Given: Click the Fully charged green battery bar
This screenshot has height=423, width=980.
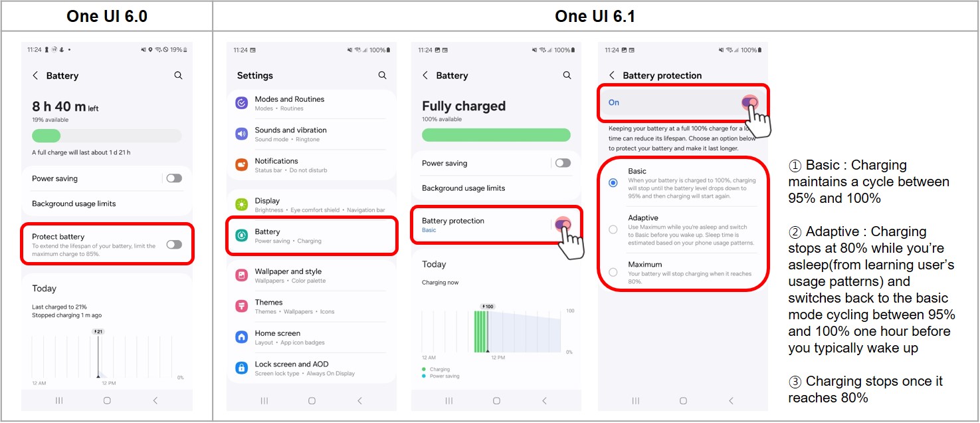Looking at the screenshot, I should (496, 134).
